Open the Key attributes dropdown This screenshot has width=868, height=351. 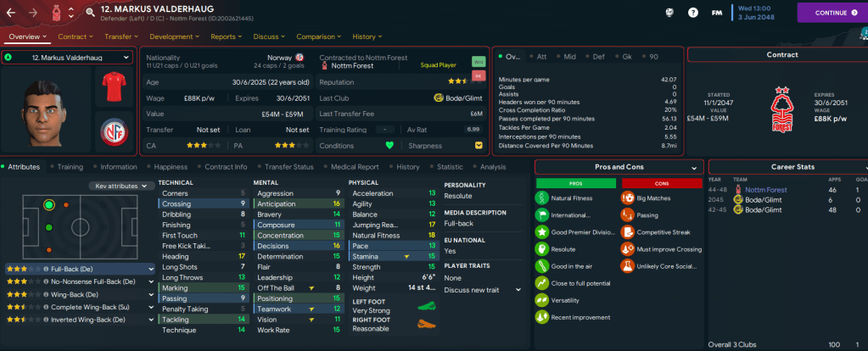[122, 186]
